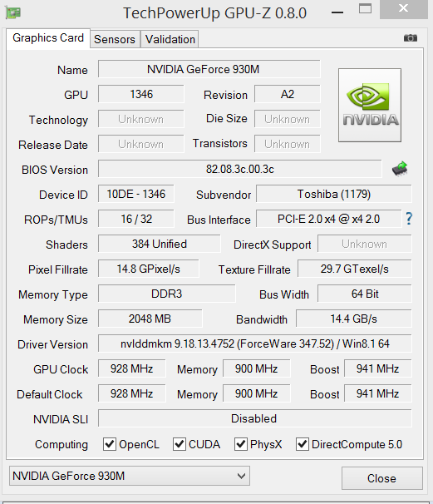Click the Close button
The image size is (433, 504).
pos(381,478)
